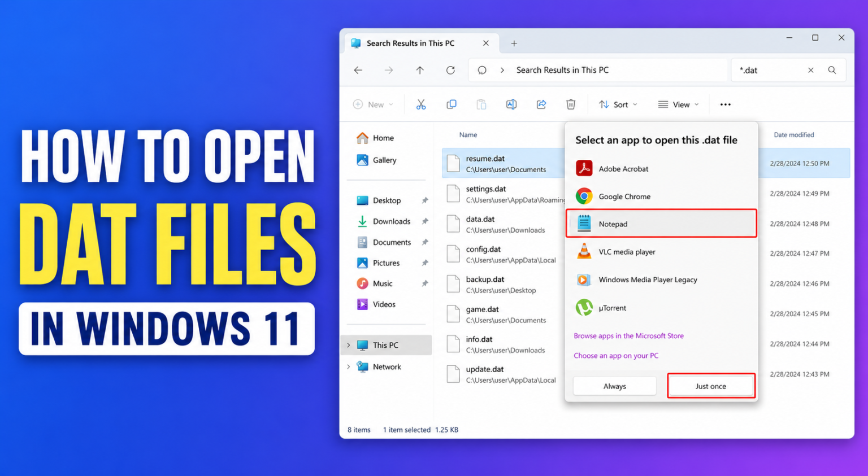
Task: Click the Always button
Action: pyautogui.click(x=615, y=386)
